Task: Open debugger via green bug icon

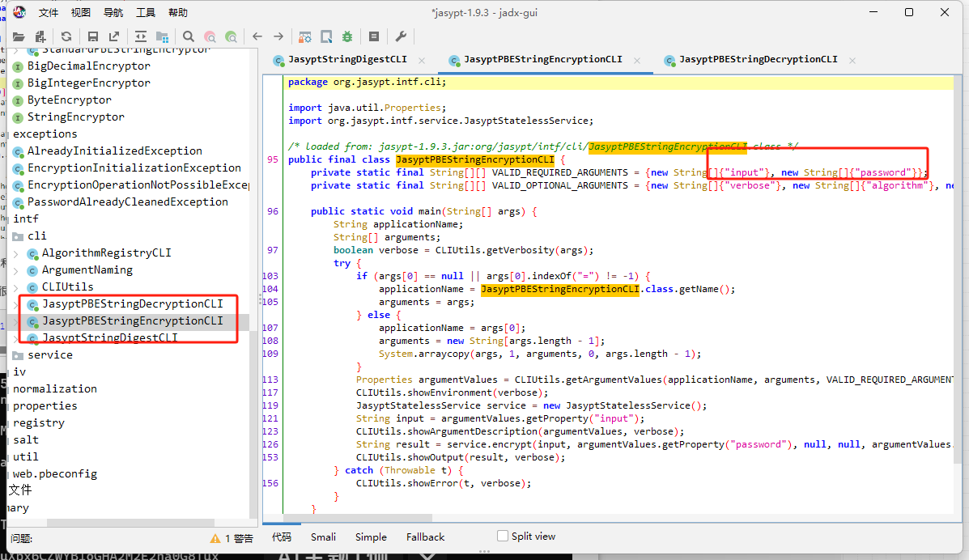Action: pos(347,36)
